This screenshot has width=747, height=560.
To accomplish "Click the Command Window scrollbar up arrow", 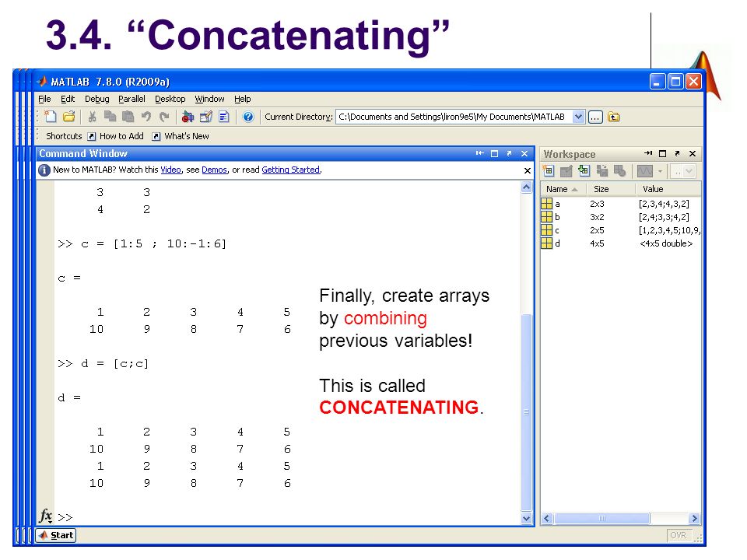I will [527, 187].
